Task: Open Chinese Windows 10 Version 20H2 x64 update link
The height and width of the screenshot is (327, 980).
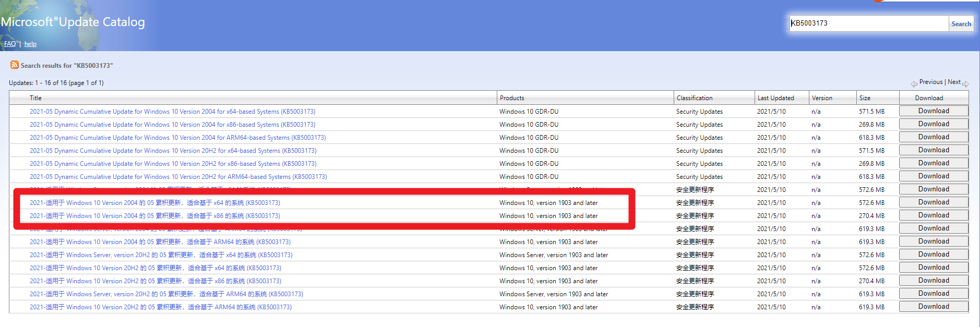Action: coord(156,268)
